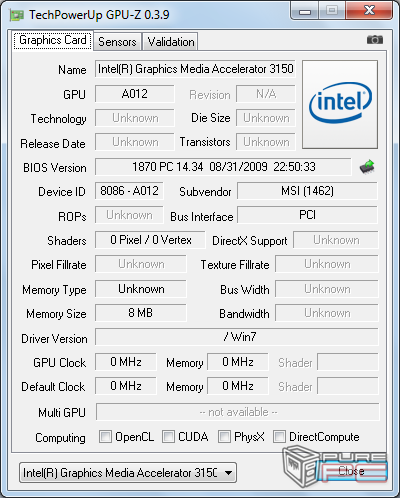Screen dimensions: 400x498
Task: Click the ROPs Unknown field
Action: tap(129, 215)
